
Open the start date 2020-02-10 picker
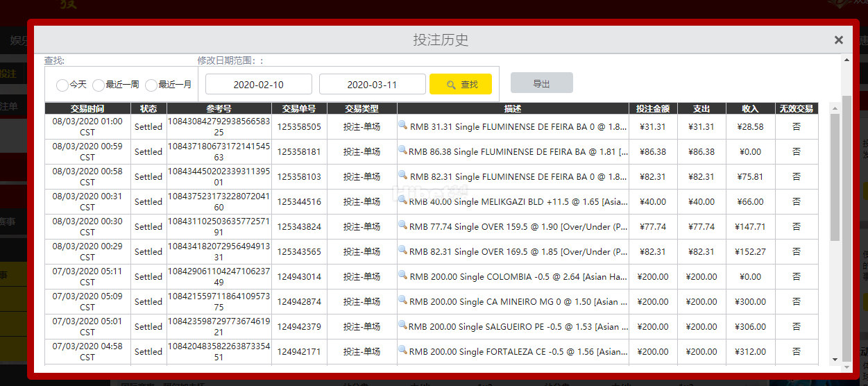click(x=258, y=85)
